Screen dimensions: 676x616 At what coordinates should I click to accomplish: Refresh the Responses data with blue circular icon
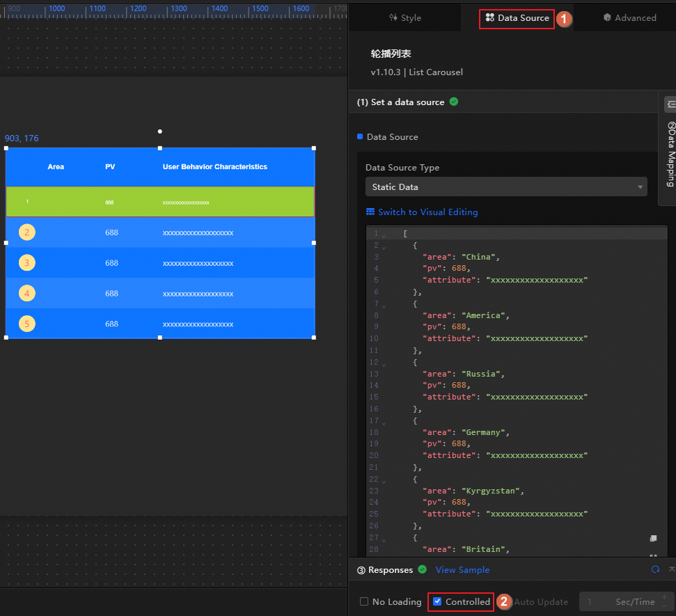click(655, 569)
